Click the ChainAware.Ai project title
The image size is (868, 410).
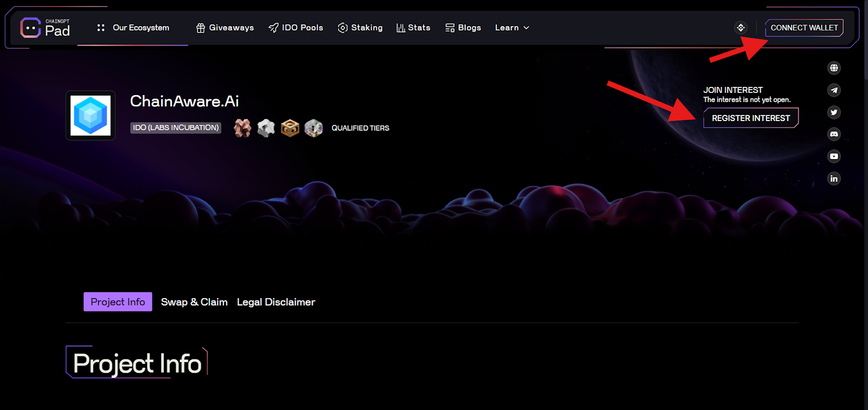[x=184, y=101]
